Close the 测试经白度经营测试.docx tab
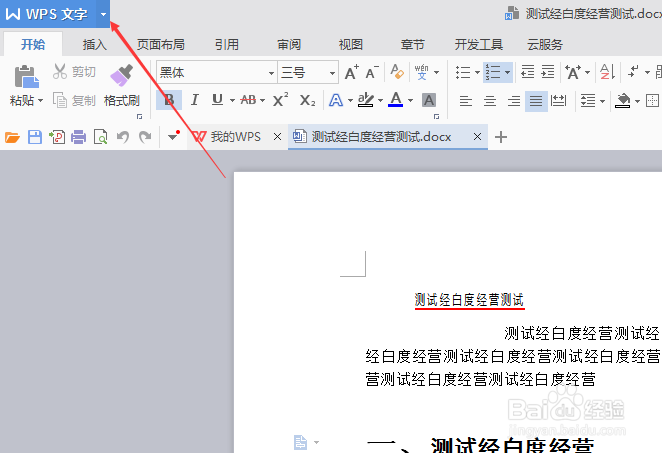Viewport: 662px width, 453px height. (x=478, y=137)
